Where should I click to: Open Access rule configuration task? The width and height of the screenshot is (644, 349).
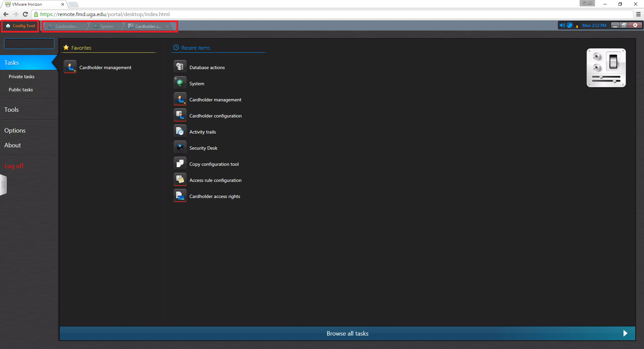215,180
